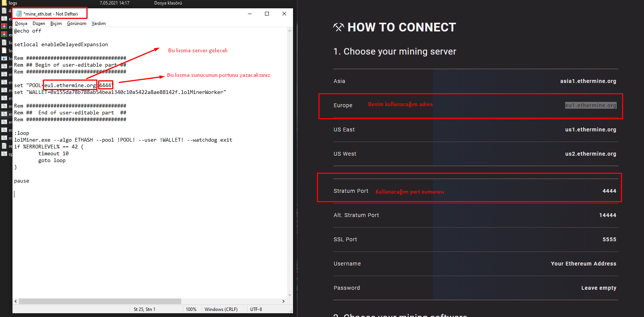
Task: Click Notepad's horizontal scrollbar right arrow
Action: (x=284, y=301)
